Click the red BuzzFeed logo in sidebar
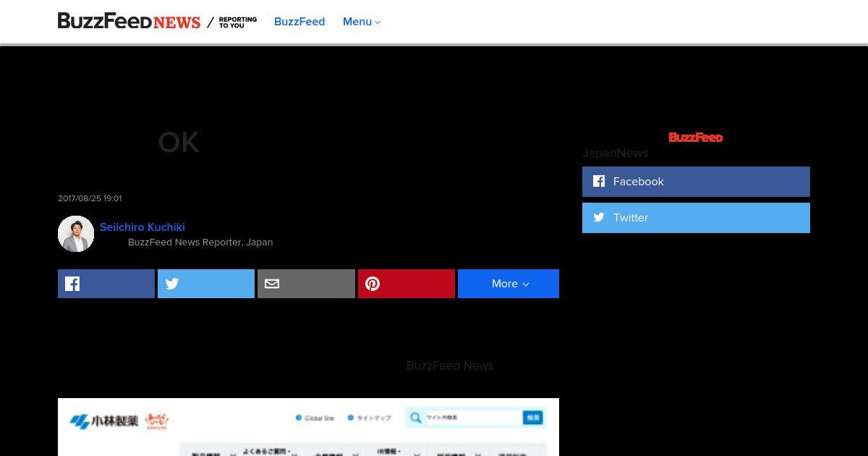 (x=696, y=138)
